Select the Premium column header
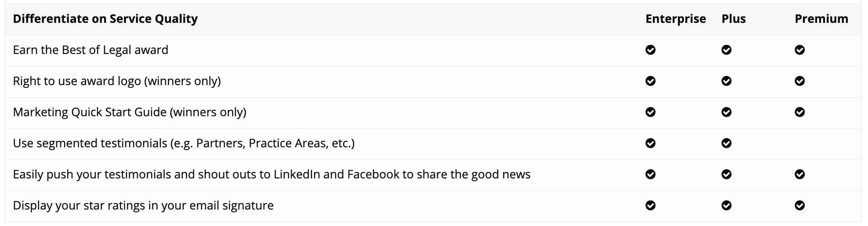The height and width of the screenshot is (226, 868). (821, 19)
